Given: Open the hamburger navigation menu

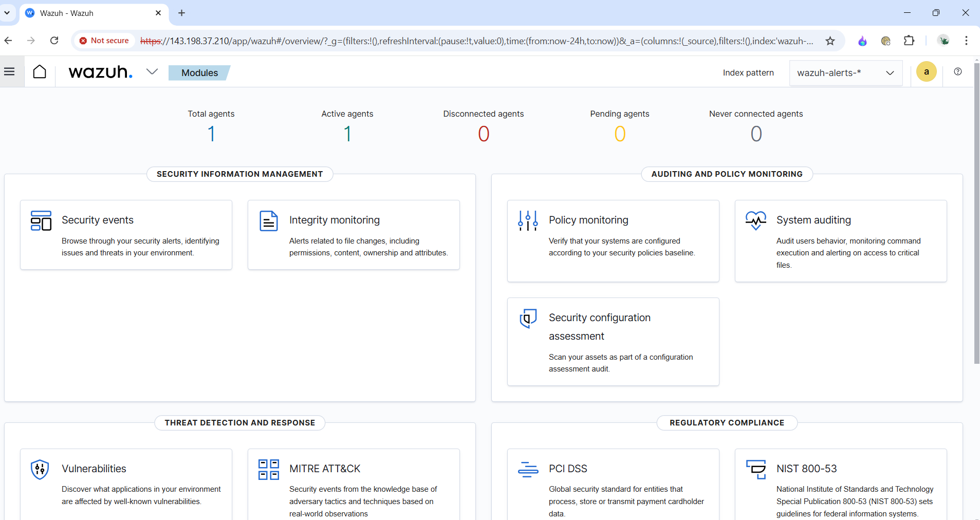Looking at the screenshot, I should coord(9,72).
